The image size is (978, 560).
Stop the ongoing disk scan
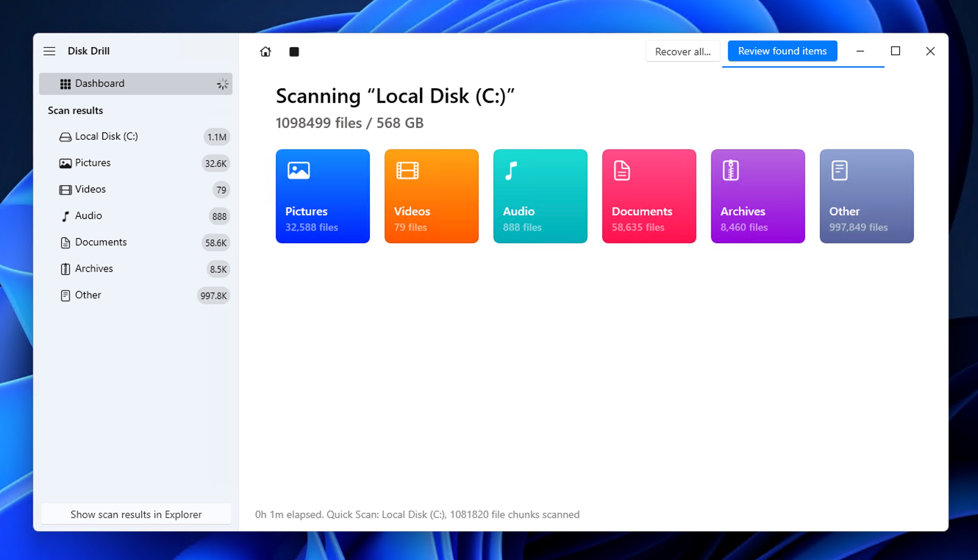coord(294,51)
